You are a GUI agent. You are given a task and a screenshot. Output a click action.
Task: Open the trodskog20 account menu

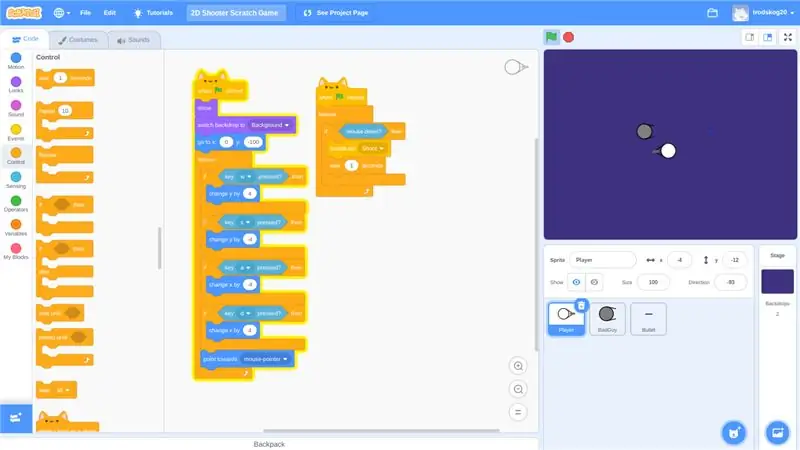(x=763, y=13)
